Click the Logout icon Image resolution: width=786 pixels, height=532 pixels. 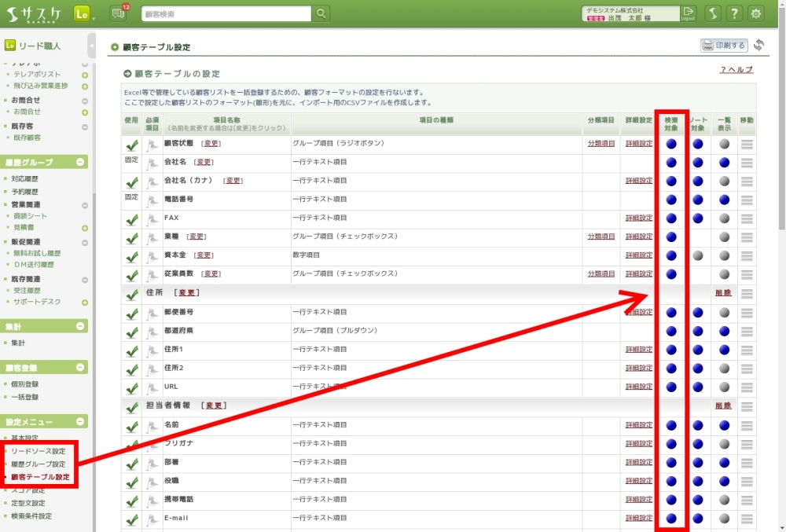[x=689, y=13]
